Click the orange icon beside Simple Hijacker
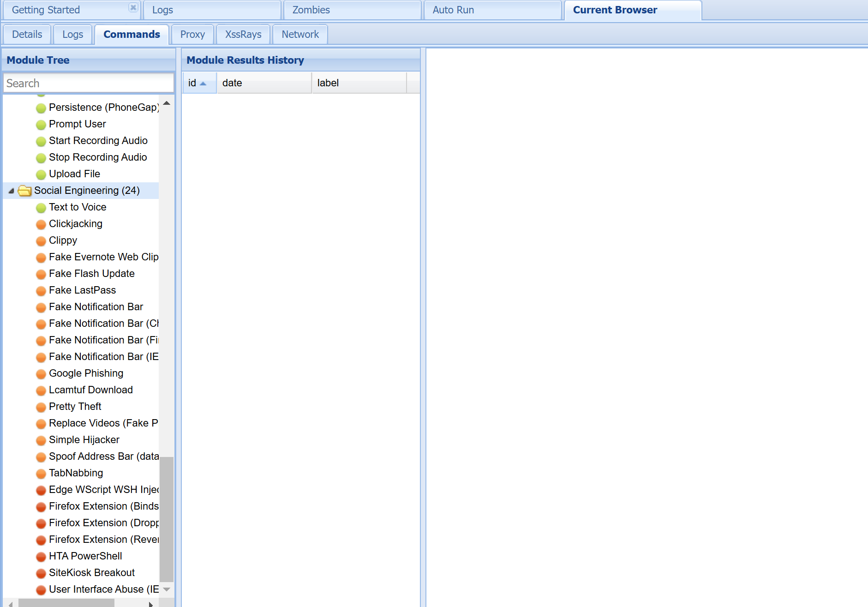 tap(41, 440)
